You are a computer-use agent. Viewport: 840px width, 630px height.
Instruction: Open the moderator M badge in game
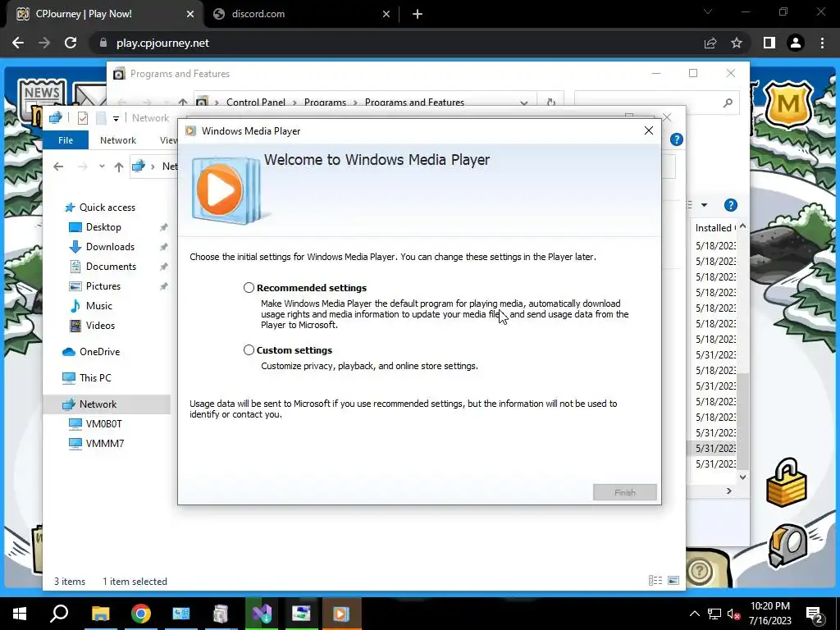click(x=787, y=104)
